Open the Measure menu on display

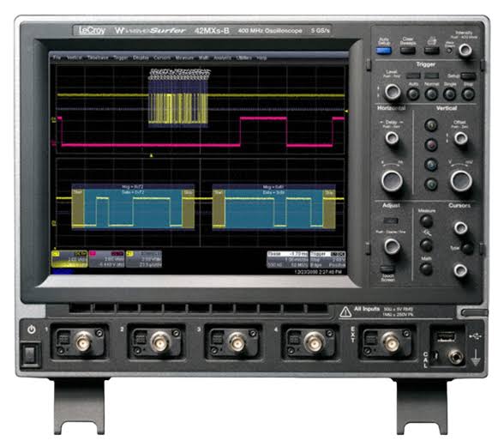pos(184,57)
